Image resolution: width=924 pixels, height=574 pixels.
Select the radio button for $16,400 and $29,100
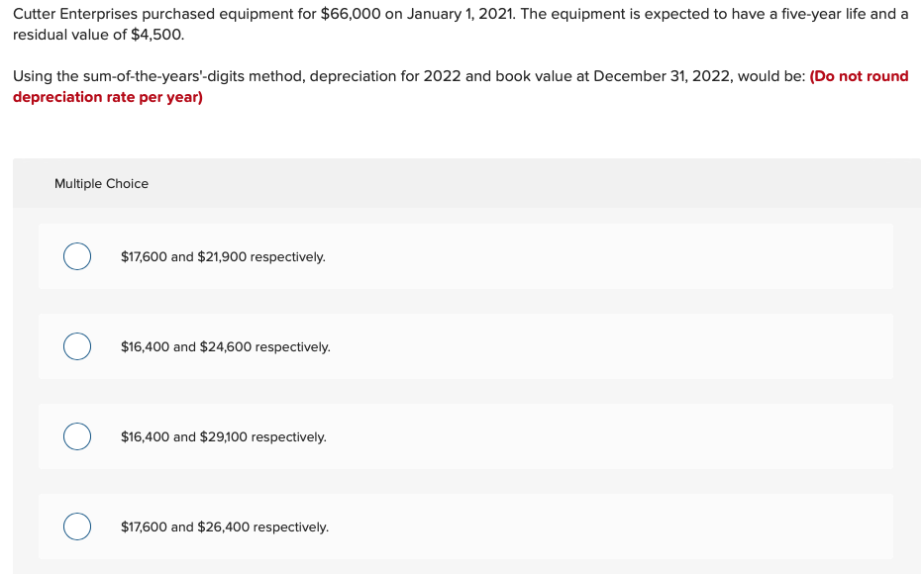77,435
